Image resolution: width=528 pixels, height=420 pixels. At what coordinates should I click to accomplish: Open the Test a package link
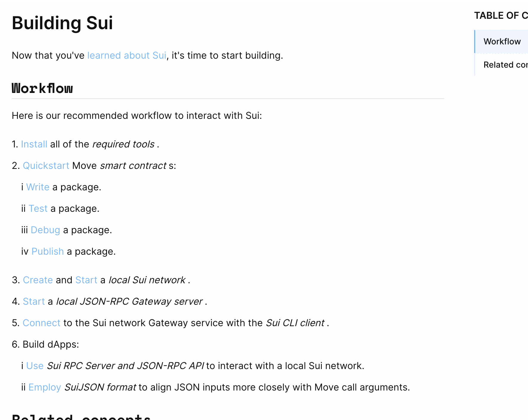(38, 209)
